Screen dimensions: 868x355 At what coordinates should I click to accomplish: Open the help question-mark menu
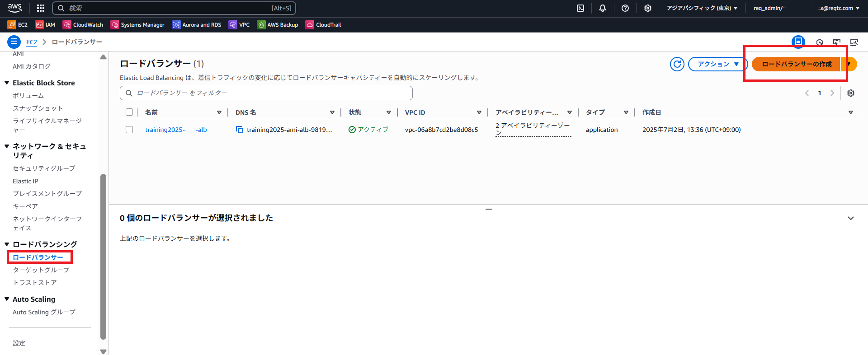[625, 8]
